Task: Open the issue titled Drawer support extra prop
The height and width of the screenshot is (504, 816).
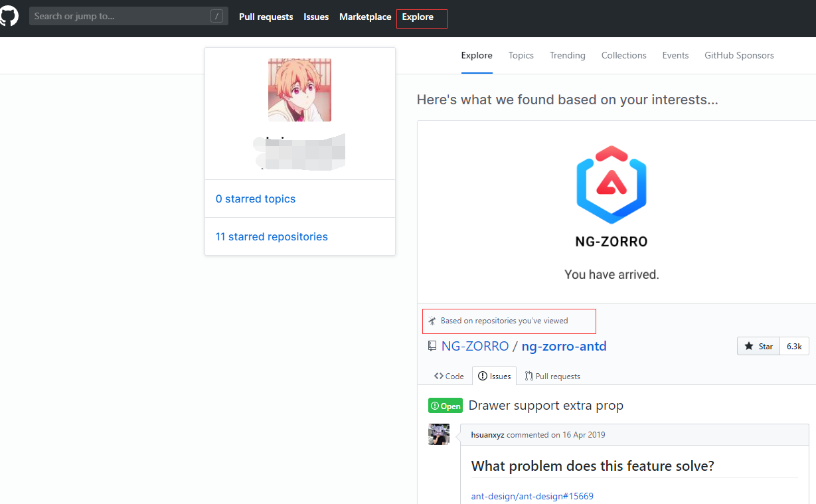Action: point(546,405)
